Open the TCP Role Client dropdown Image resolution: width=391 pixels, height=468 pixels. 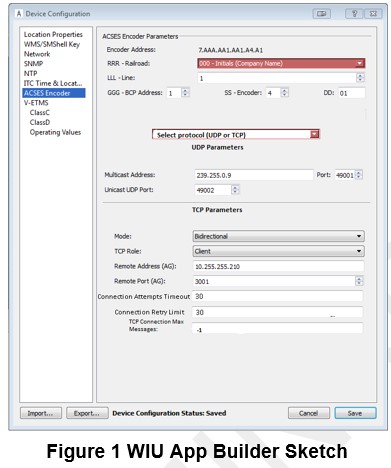click(x=278, y=251)
